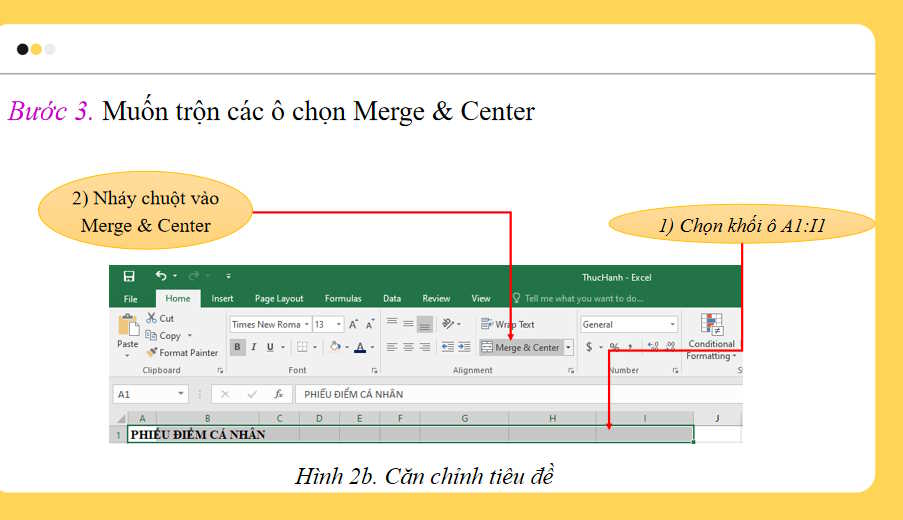This screenshot has width=903, height=520.
Task: Open the Page Layout tab
Action: tap(279, 298)
